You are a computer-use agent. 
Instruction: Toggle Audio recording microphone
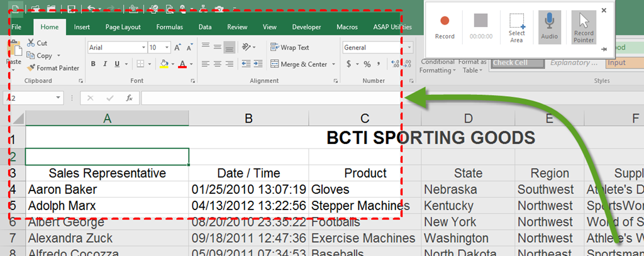tap(550, 28)
